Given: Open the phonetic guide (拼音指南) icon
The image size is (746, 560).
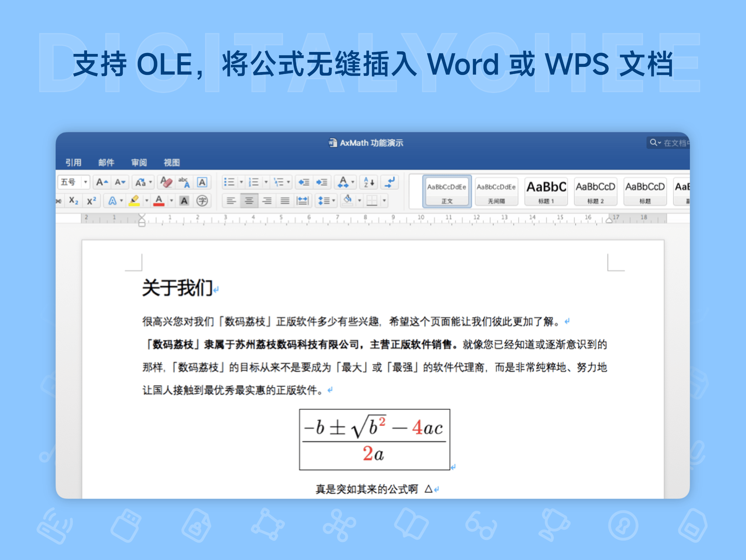Looking at the screenshot, I should 184,182.
